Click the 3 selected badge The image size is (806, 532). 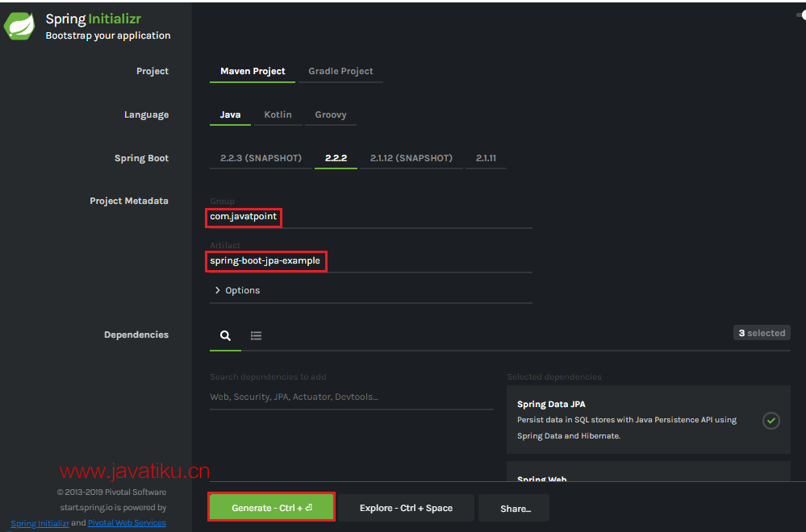[762, 333]
